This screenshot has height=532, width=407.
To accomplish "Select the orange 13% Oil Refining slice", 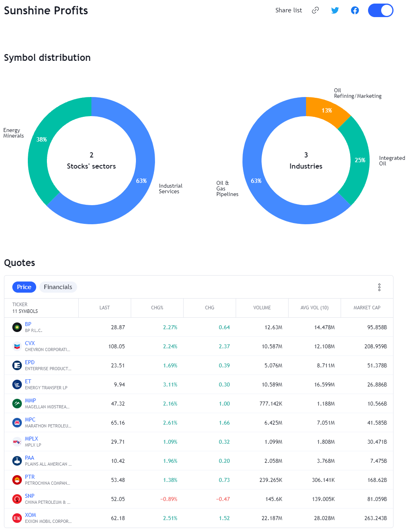I will click(327, 111).
